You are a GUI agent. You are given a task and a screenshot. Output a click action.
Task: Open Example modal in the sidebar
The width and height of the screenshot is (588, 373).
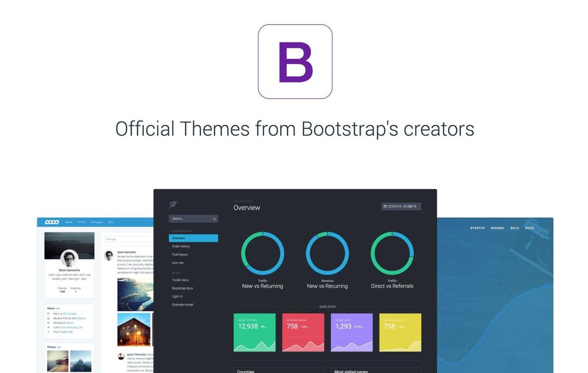pos(183,305)
